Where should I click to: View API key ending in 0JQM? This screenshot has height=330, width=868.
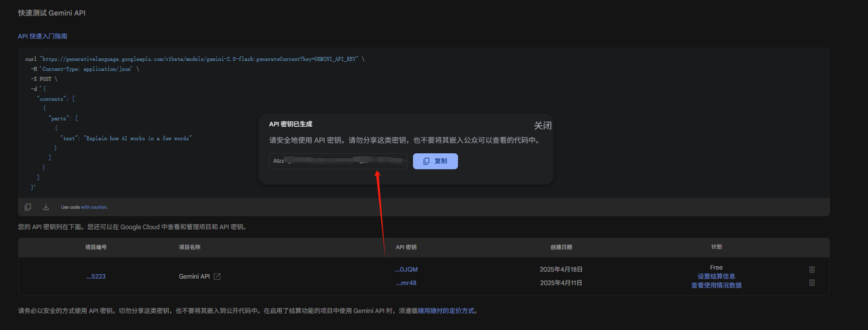coord(406,270)
